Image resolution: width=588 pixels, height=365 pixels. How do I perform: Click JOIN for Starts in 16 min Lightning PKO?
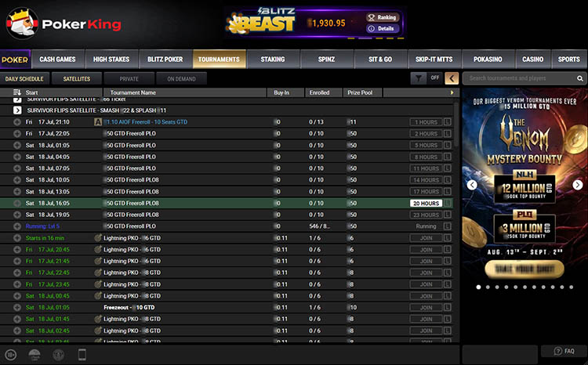[426, 238]
